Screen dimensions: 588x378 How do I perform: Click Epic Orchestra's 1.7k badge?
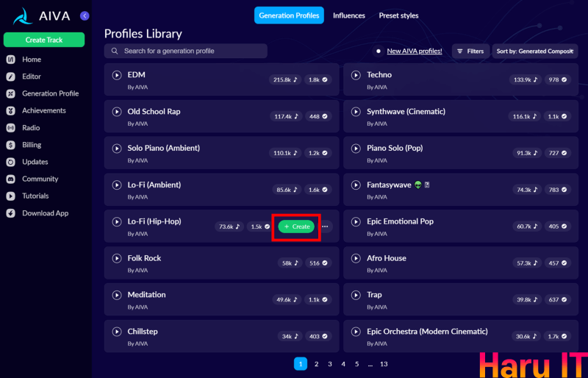click(558, 336)
